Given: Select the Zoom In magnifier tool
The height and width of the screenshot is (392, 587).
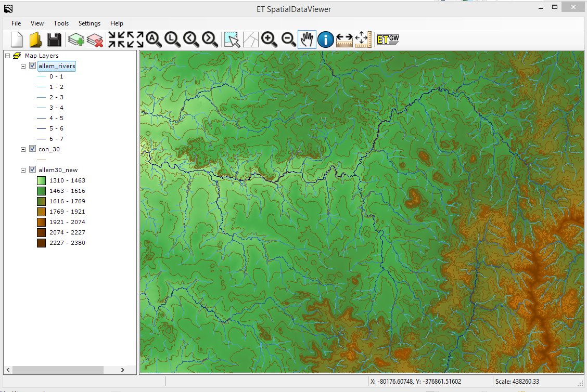Looking at the screenshot, I should [269, 39].
